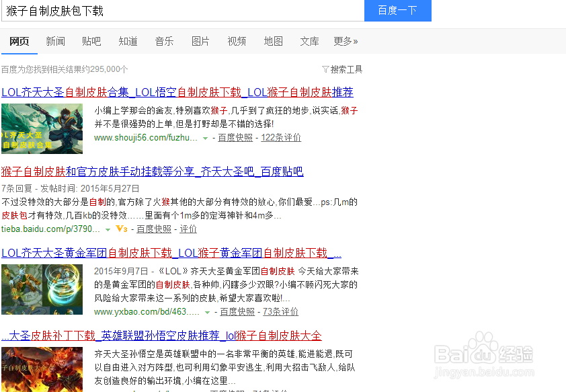
Task: Expand dropdown arrow next to www.yxbao.com
Action: point(207,312)
